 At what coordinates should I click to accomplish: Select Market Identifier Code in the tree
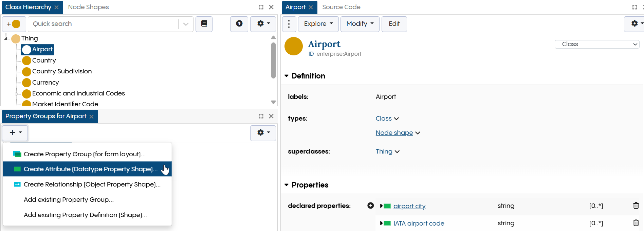point(65,104)
